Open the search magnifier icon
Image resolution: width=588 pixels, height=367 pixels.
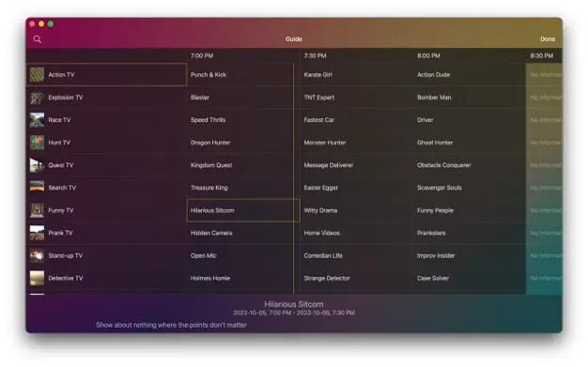tap(38, 39)
